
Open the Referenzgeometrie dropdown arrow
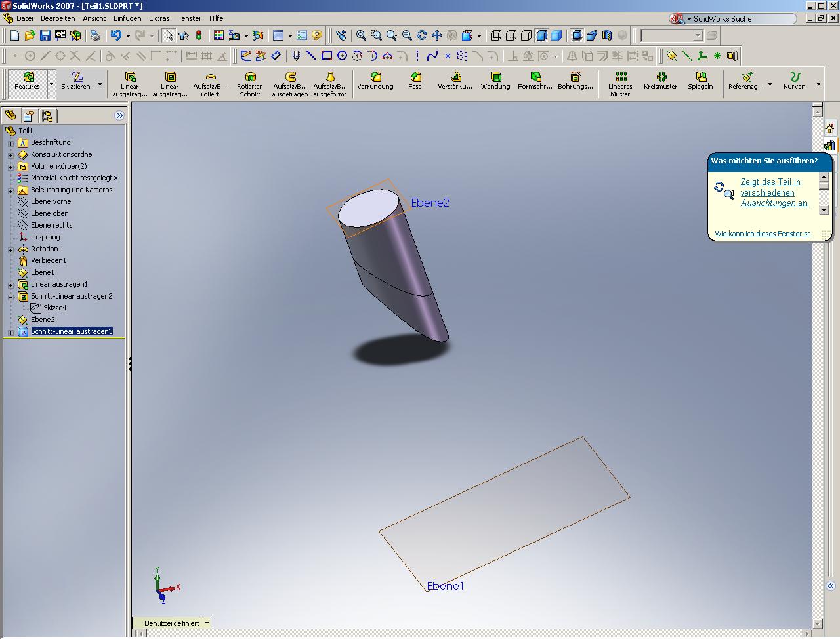click(770, 84)
